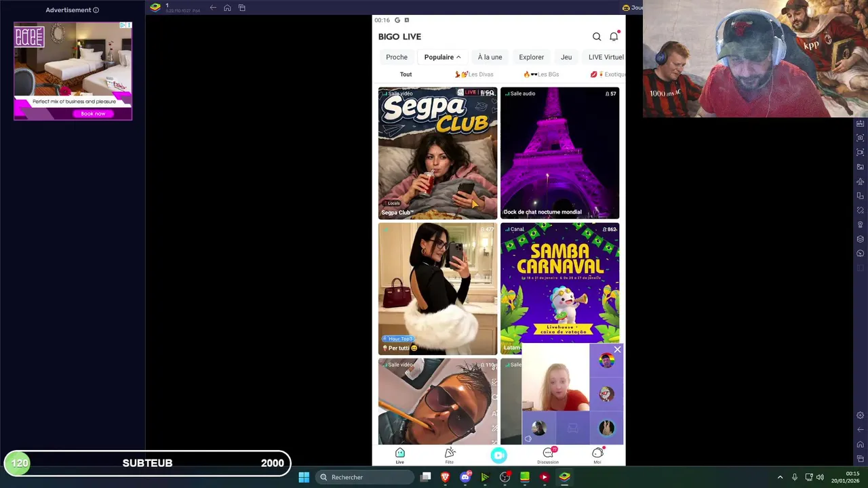The image size is (868, 488).
Task: Open the Samba Carnaval channel card
Action: click(559, 282)
